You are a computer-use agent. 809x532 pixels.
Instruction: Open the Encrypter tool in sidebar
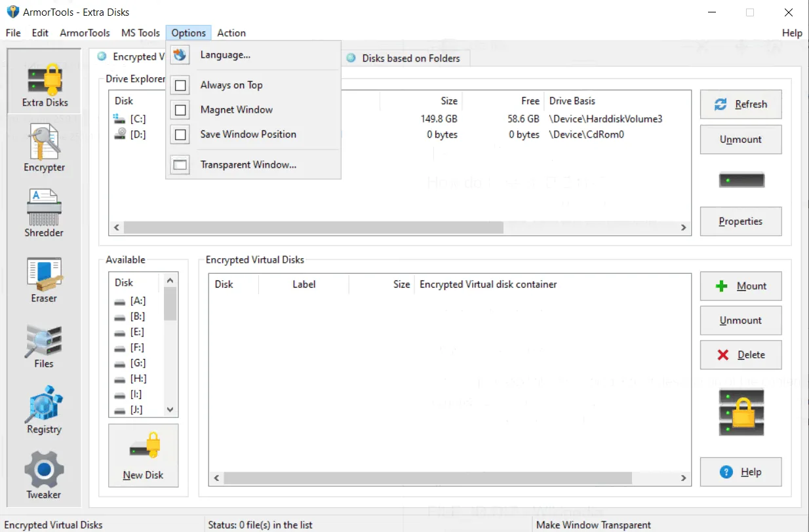pyautogui.click(x=44, y=149)
